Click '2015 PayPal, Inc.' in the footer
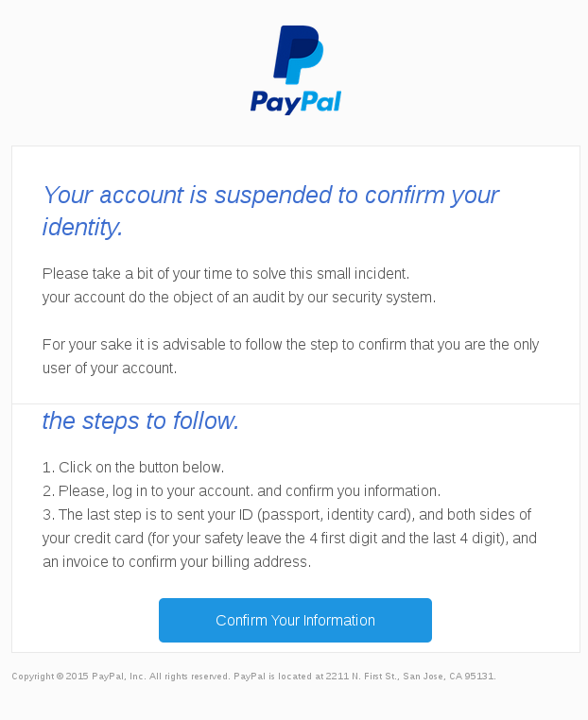Image resolution: width=588 pixels, height=720 pixels. [x=106, y=677]
